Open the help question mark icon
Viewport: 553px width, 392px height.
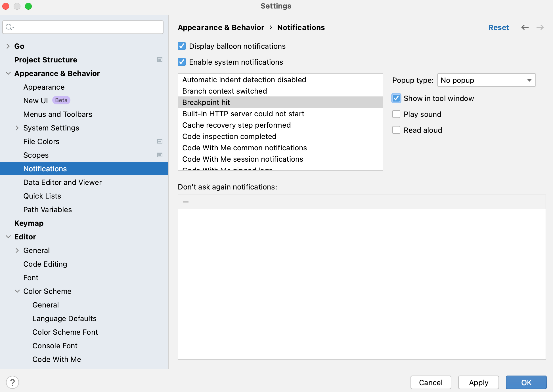click(12, 382)
